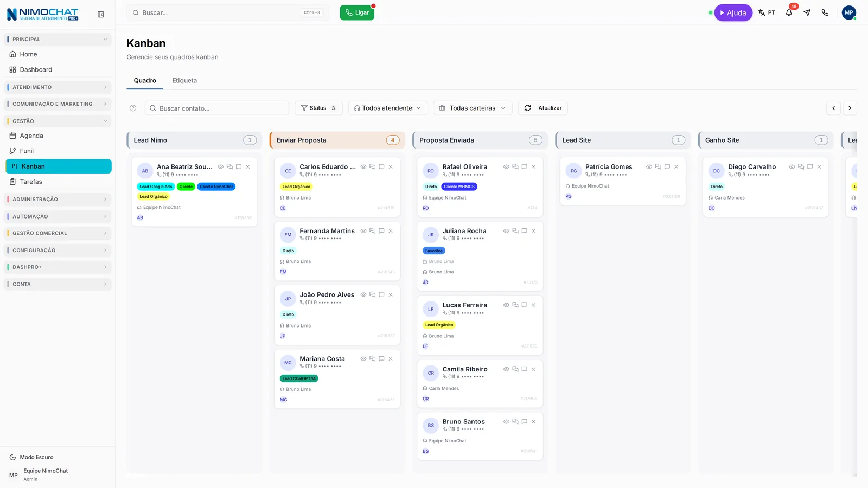
Task: Open Funil in the sidebar
Action: [58, 151]
